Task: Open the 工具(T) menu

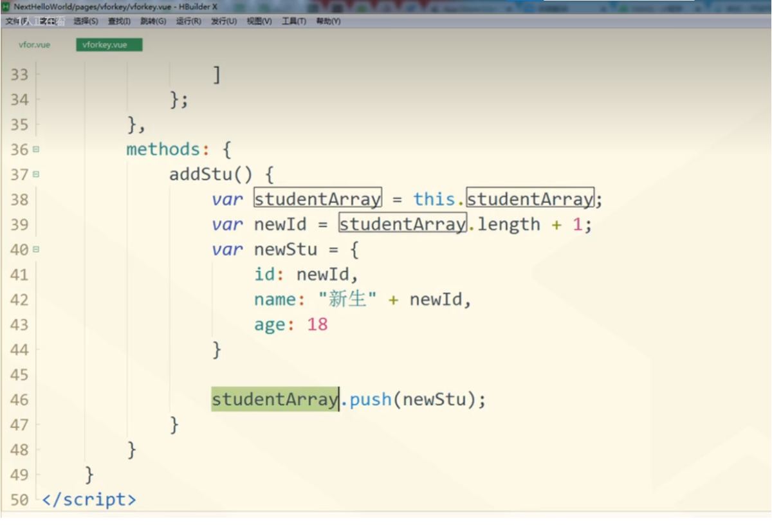Action: coord(294,21)
